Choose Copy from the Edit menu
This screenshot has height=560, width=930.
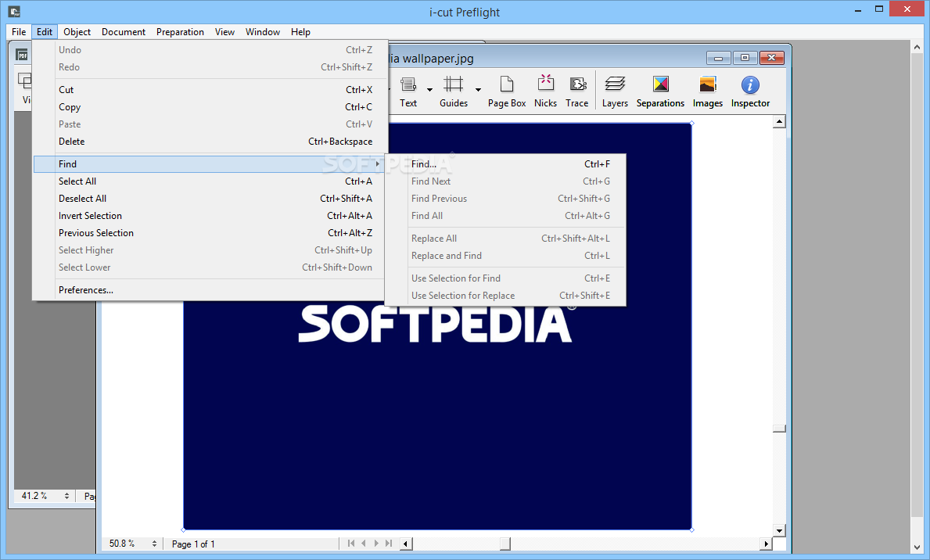pyautogui.click(x=210, y=107)
